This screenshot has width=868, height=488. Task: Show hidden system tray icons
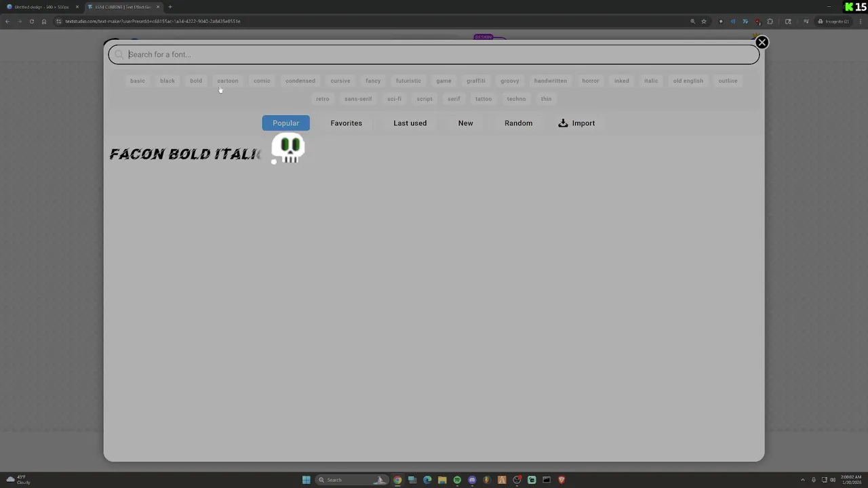coord(803,480)
